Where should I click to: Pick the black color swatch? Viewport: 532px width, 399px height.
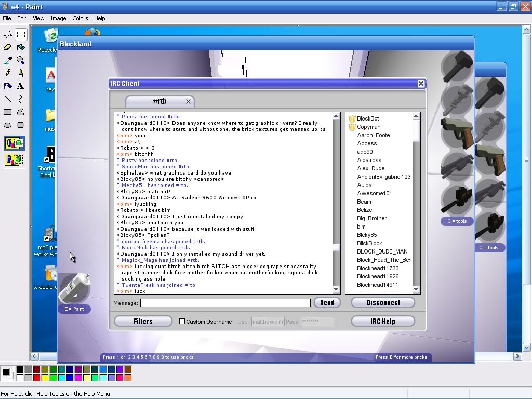coord(20,369)
